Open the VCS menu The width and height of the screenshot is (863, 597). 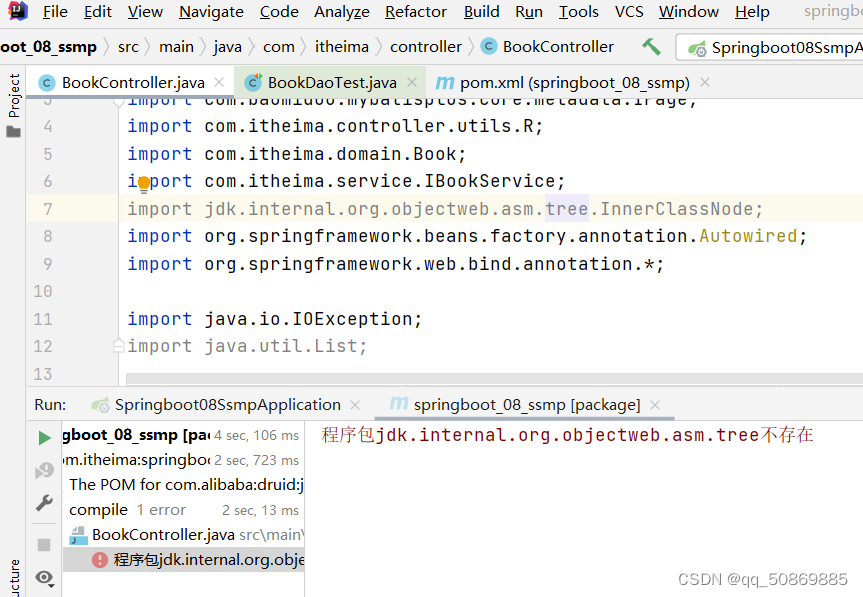(629, 12)
